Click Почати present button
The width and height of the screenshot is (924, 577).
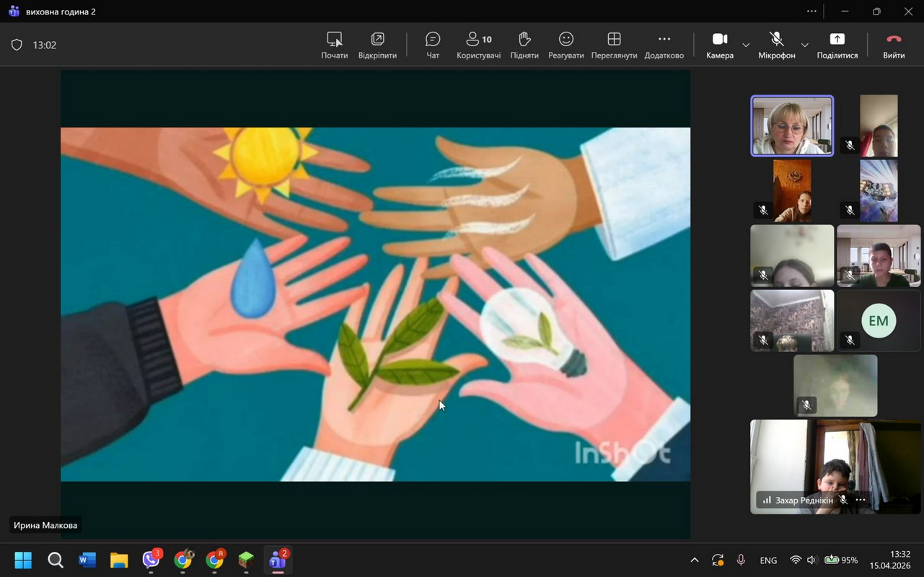(x=334, y=45)
